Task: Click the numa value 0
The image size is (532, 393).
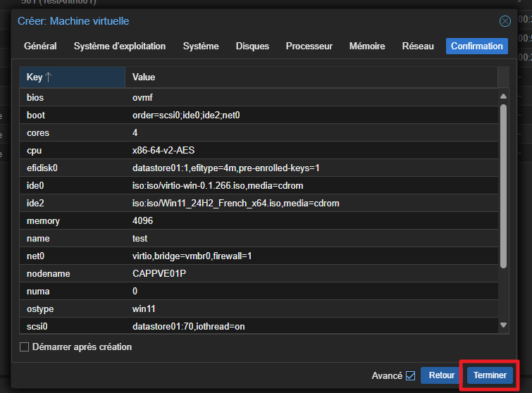Action: (x=135, y=292)
